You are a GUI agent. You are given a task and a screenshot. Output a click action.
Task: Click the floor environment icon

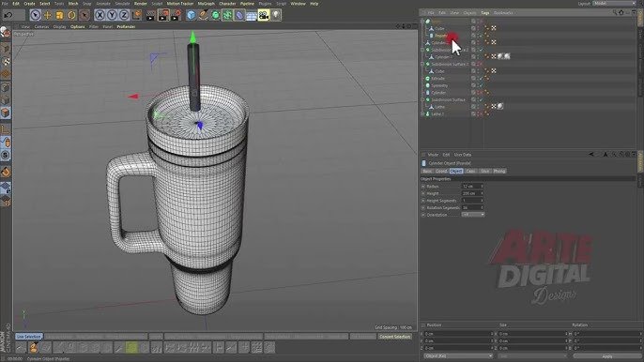[x=252, y=16]
